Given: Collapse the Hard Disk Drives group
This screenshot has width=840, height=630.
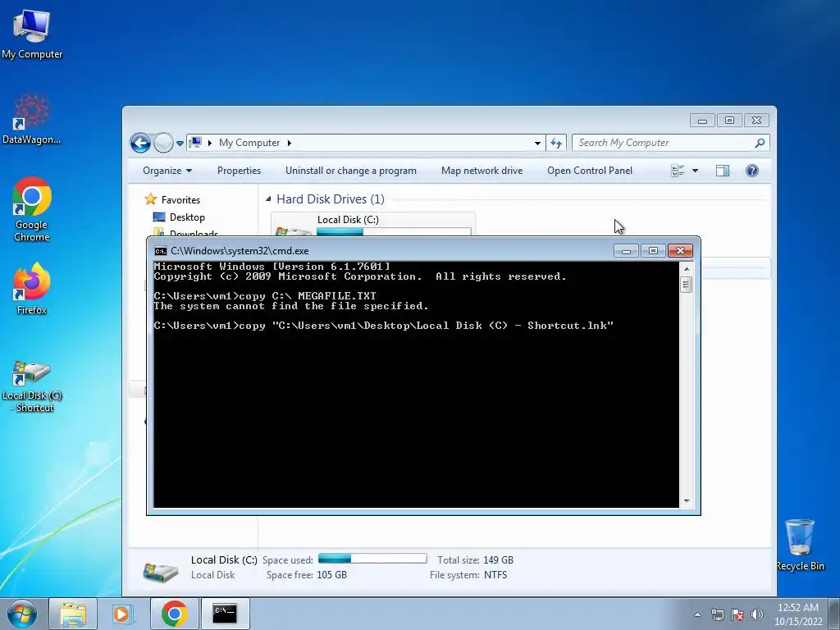Looking at the screenshot, I should click(x=268, y=199).
